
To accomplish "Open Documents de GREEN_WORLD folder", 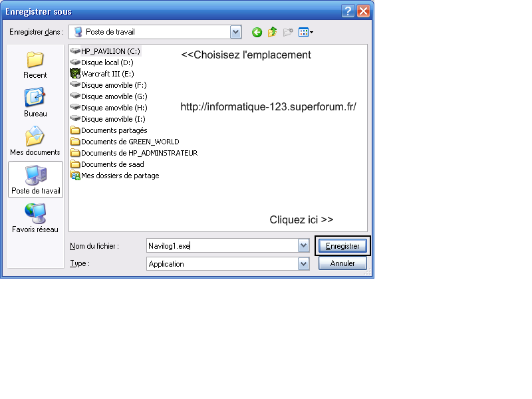I will pos(124,142).
